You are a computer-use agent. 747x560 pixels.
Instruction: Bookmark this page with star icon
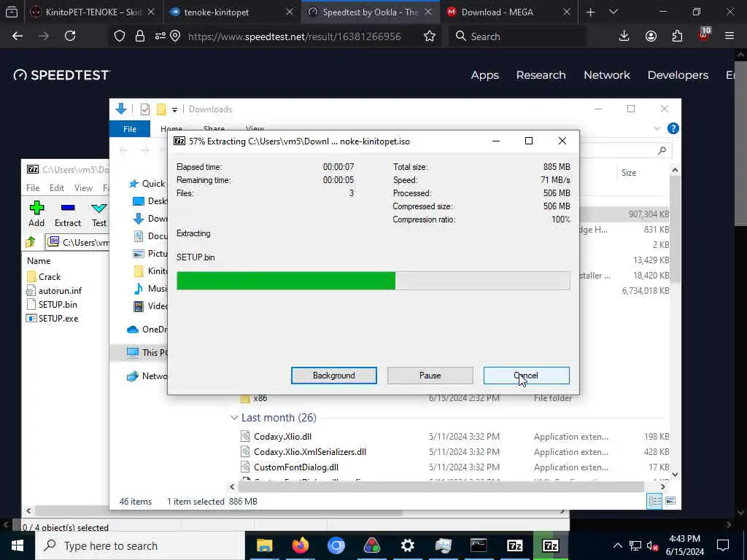point(429,36)
